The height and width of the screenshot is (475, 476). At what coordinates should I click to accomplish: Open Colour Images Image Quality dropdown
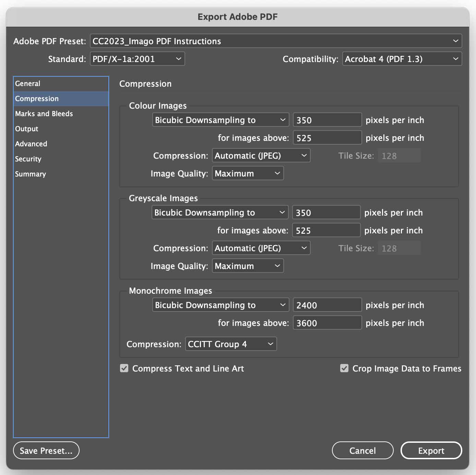(x=248, y=173)
